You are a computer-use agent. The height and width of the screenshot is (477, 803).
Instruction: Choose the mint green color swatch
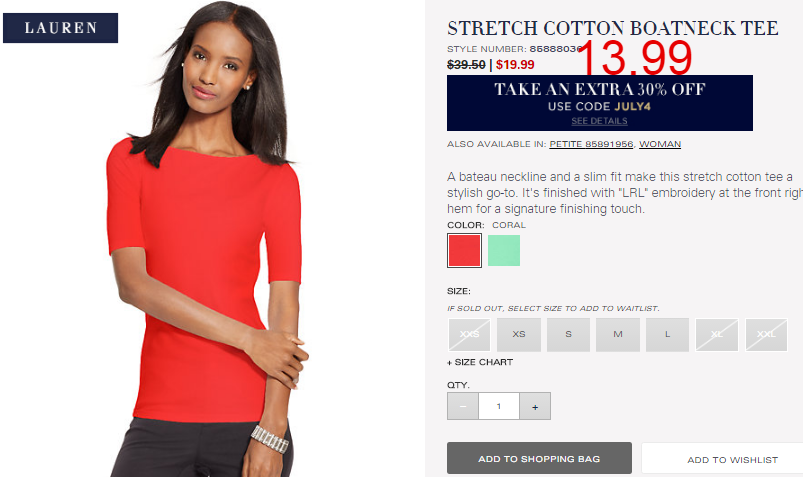point(504,251)
